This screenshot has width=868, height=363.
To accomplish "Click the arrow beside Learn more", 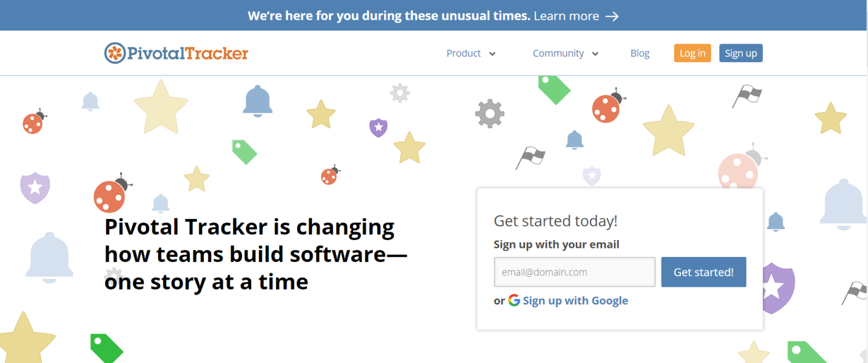I will pyautogui.click(x=612, y=16).
